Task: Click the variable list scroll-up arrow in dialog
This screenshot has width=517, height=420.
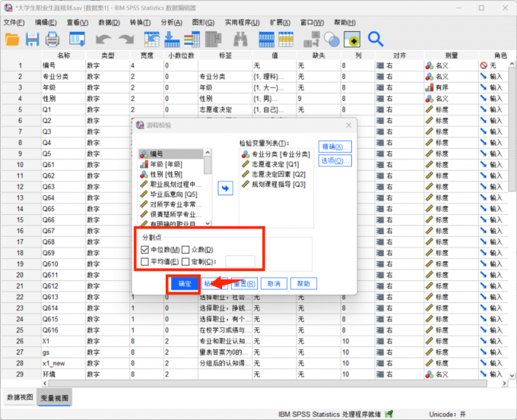Action: (x=208, y=153)
